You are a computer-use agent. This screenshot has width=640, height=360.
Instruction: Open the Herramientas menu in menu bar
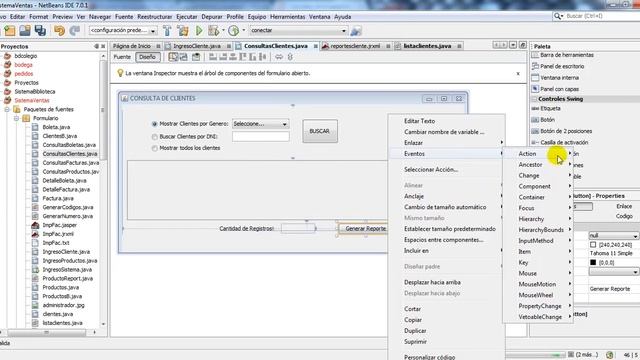pos(287,17)
